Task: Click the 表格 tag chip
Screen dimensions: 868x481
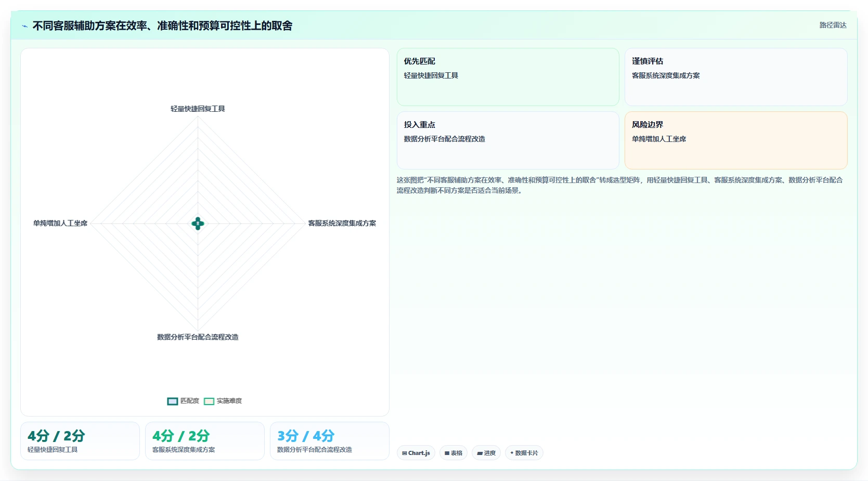Action: 454,453
